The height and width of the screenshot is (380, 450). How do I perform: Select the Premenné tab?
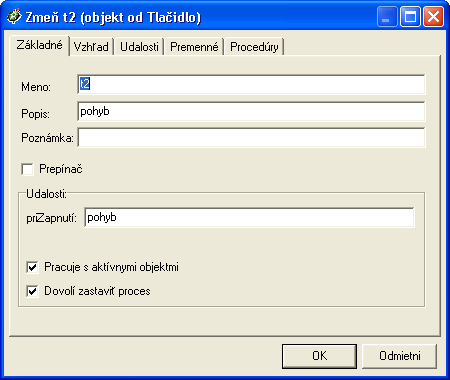pyautogui.click(x=194, y=47)
